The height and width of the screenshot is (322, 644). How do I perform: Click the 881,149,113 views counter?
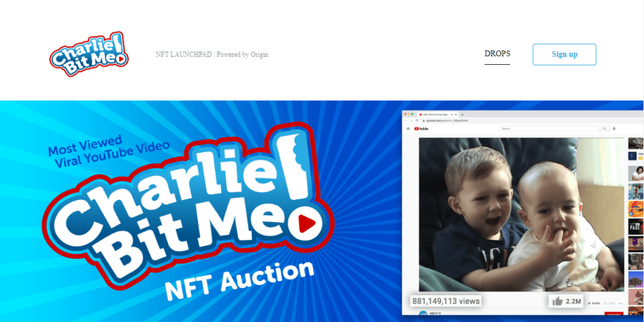pyautogui.click(x=446, y=301)
